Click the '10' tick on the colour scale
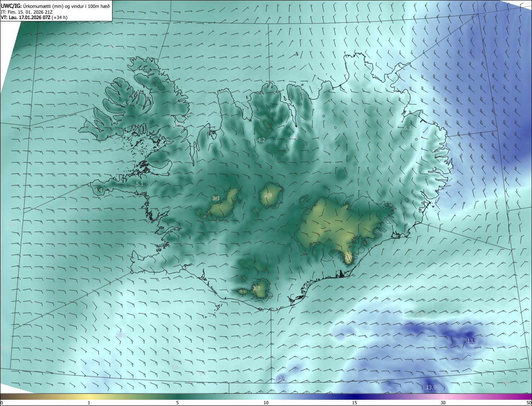532x406 pixels. point(266,403)
